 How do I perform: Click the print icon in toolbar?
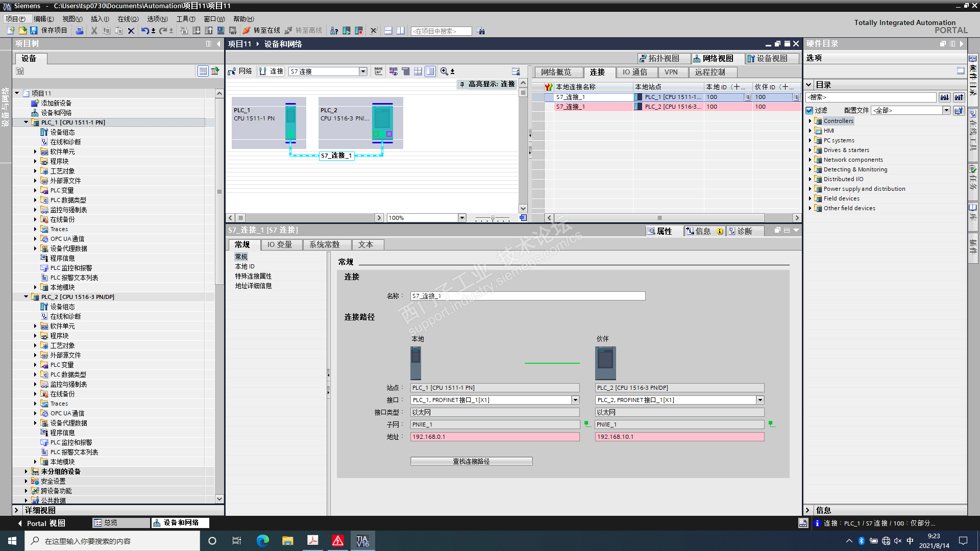click(80, 31)
